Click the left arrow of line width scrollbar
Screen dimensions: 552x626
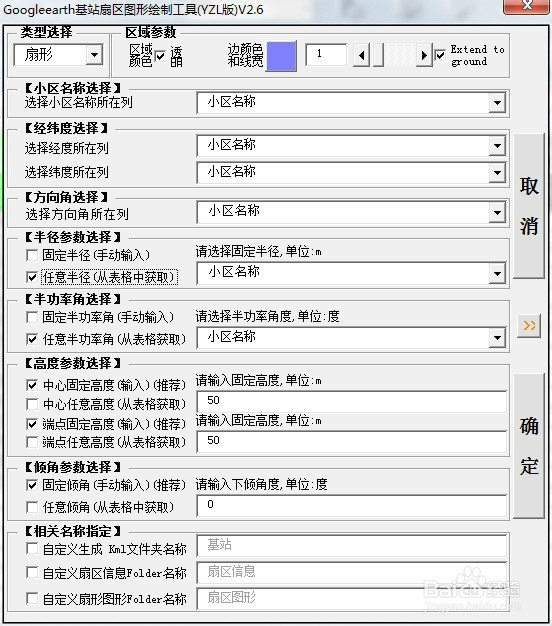(362, 55)
